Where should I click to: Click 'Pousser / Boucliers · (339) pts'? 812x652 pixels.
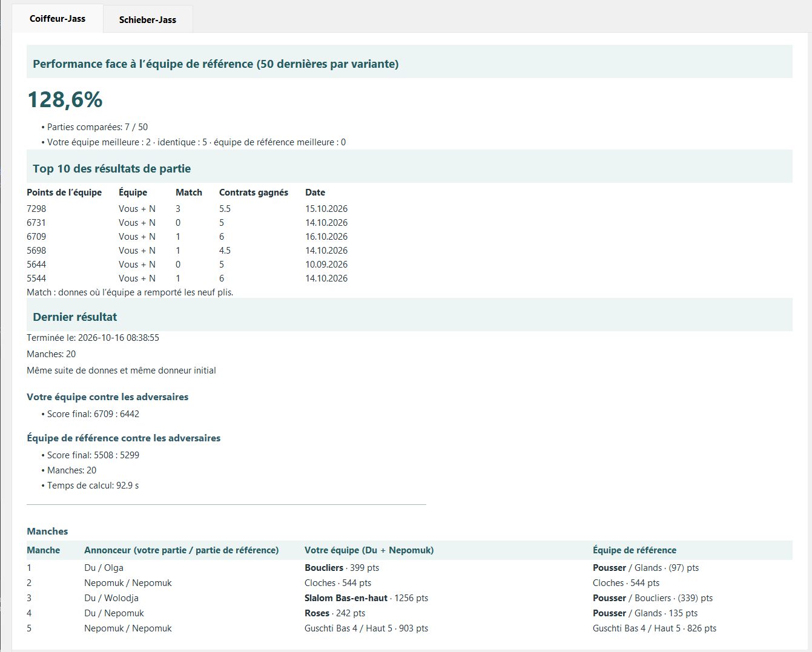click(x=653, y=598)
